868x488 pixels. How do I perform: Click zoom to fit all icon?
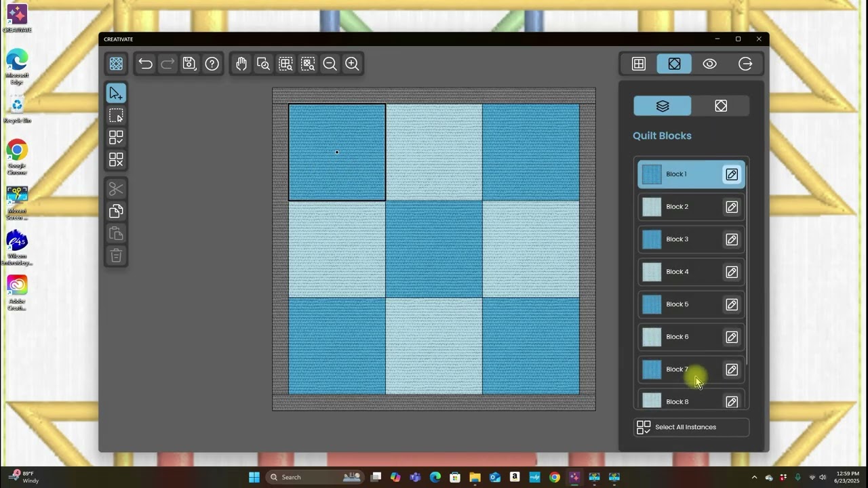click(285, 64)
